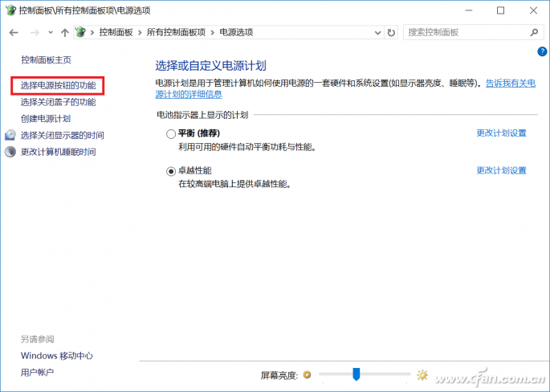Click the title bar power options icon
Screen dimensions: 550x392
[x=11, y=10]
